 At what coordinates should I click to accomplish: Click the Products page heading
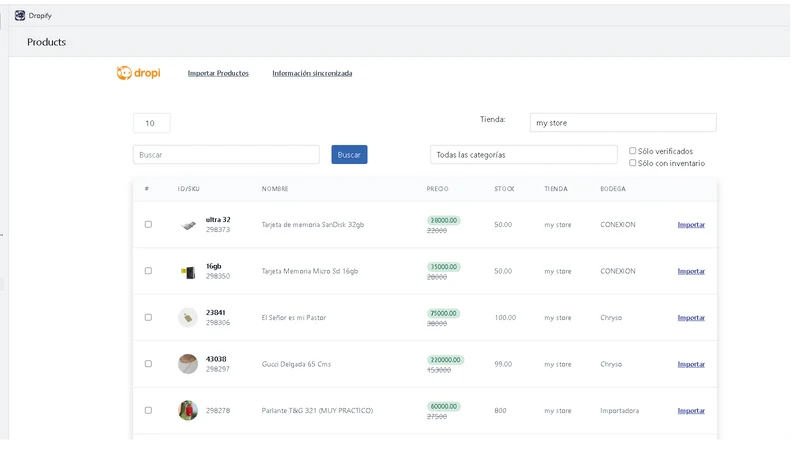[46, 42]
